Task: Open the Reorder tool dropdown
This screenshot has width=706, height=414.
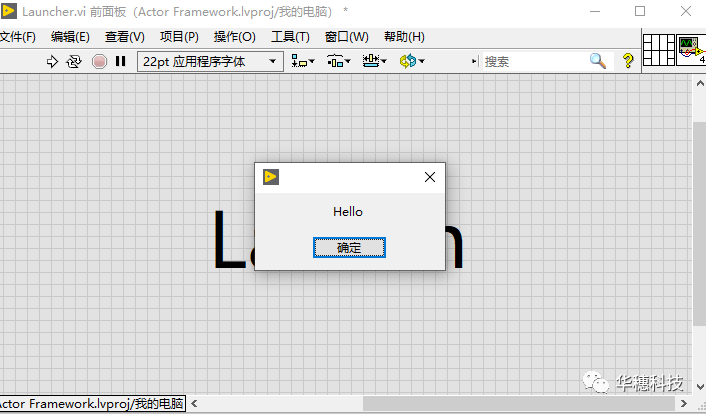Action: point(412,61)
